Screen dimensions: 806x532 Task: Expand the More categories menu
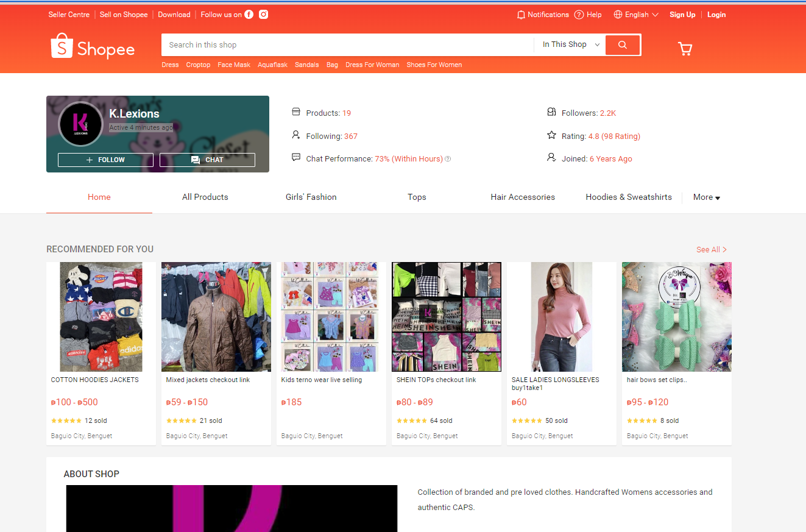click(707, 197)
